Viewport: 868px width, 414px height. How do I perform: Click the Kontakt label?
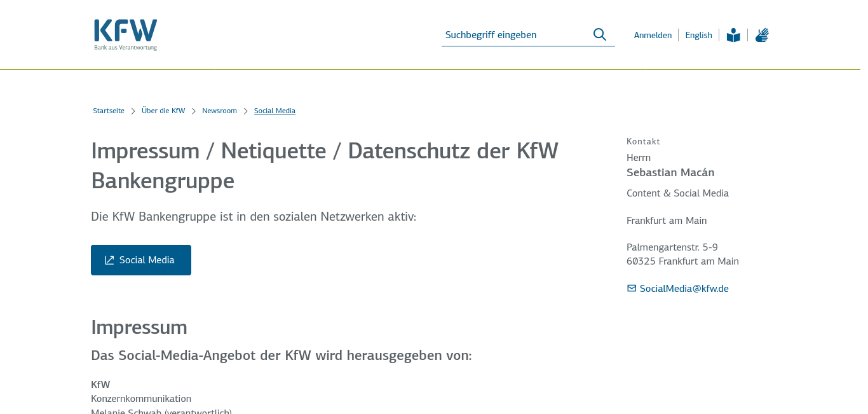pyautogui.click(x=643, y=141)
